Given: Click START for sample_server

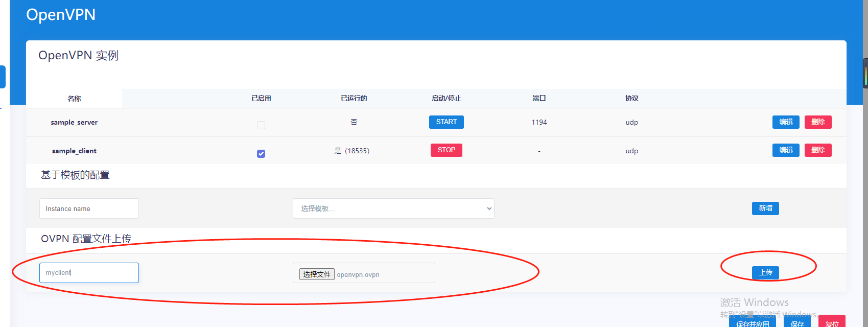Looking at the screenshot, I should click(446, 122).
